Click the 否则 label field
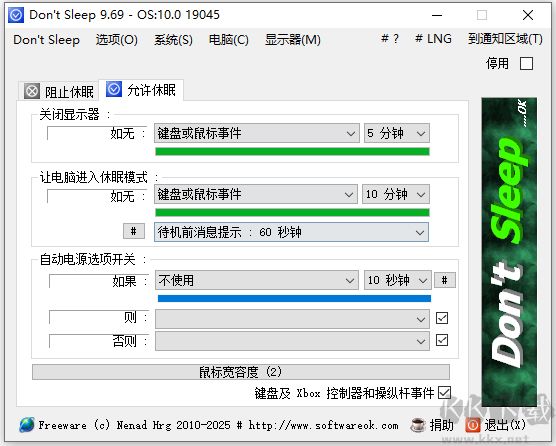The height and width of the screenshot is (446, 556). 99,341
